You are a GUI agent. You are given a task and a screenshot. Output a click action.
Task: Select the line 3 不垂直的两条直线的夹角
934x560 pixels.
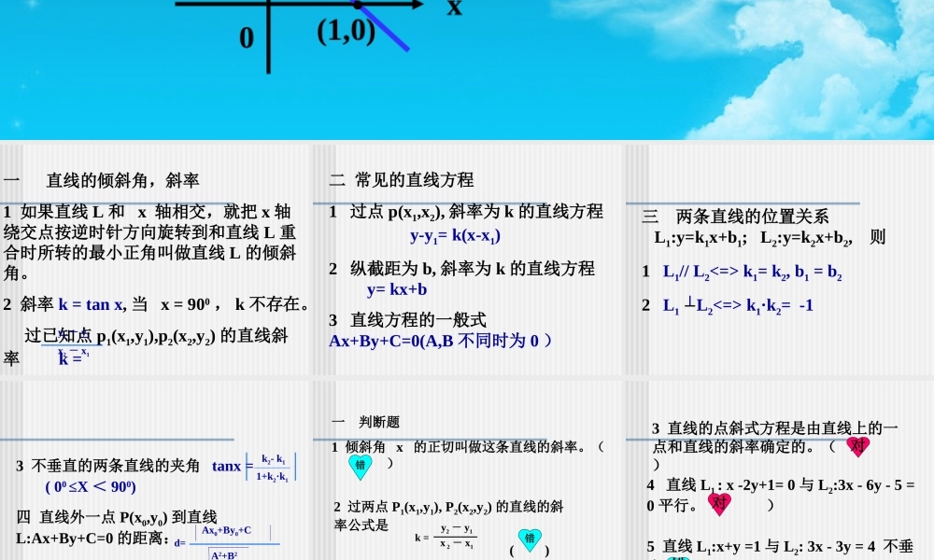[x=107, y=466]
